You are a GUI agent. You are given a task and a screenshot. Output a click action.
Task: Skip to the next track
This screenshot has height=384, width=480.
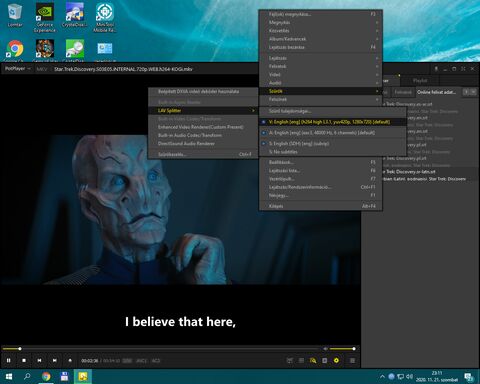click(55, 360)
